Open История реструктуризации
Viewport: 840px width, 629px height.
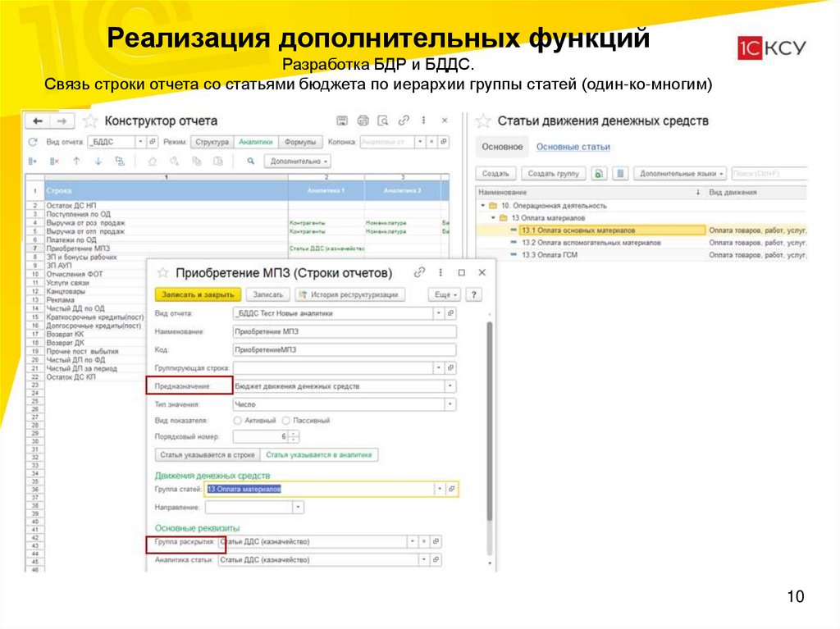pos(349,294)
